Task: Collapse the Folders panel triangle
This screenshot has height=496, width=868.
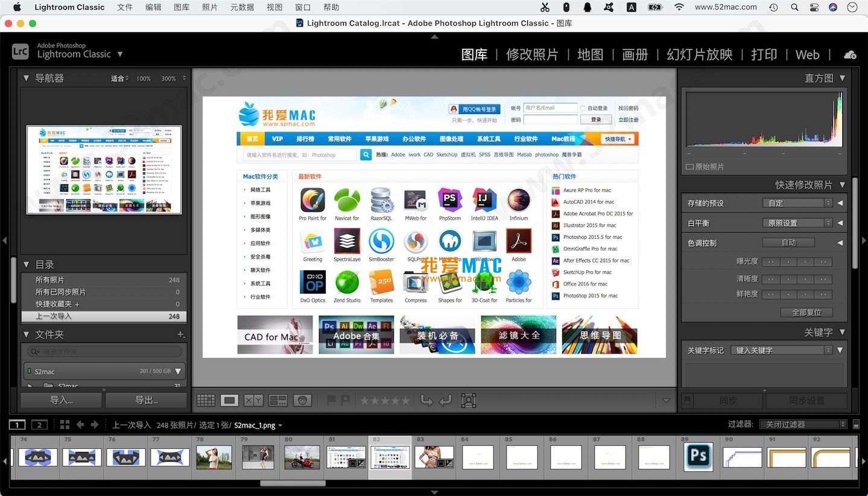Action: tap(26, 334)
